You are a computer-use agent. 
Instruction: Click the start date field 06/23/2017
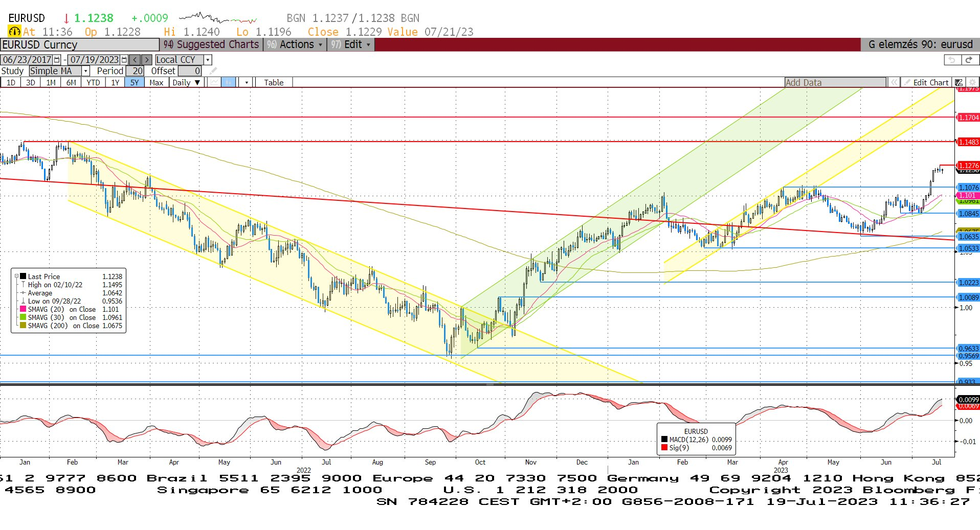[x=27, y=60]
